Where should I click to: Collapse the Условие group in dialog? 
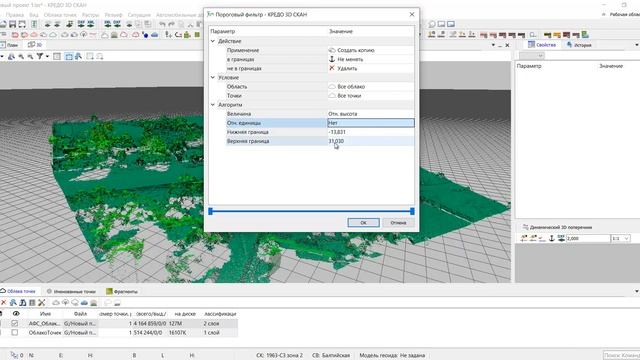213,77
